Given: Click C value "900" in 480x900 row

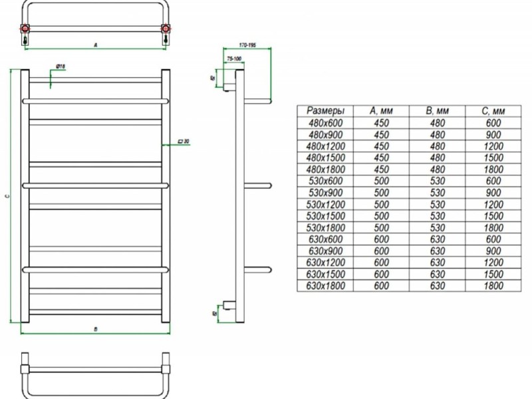Looking at the screenshot, I should [493, 135].
